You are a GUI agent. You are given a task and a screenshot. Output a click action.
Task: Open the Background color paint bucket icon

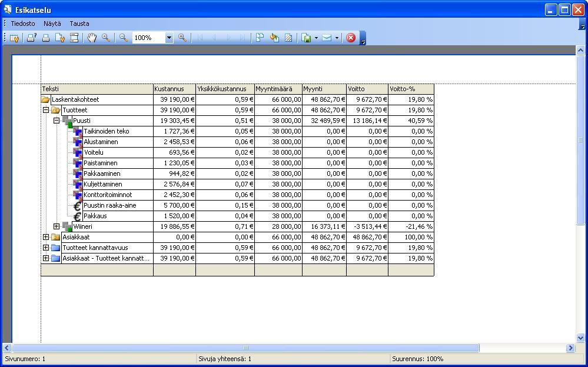274,38
